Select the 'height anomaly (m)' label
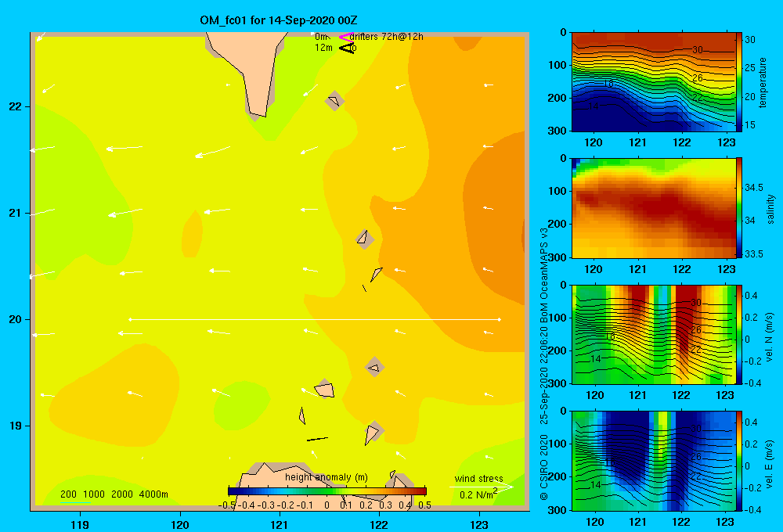 326,477
